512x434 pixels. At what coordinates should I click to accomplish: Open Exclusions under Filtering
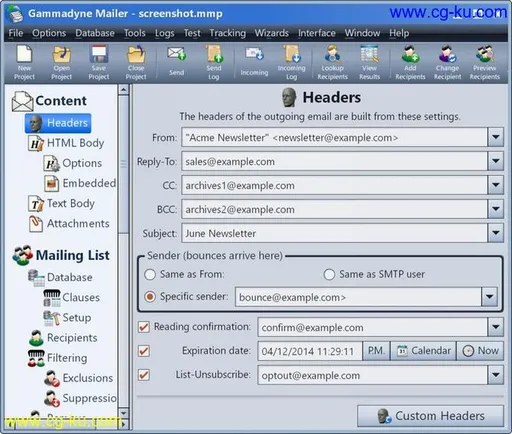tap(79, 378)
